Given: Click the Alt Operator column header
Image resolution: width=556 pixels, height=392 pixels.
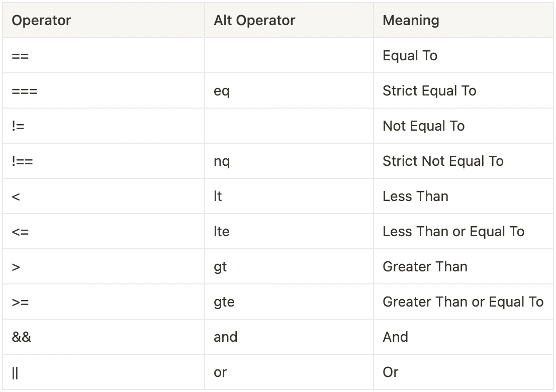Looking at the screenshot, I should pyautogui.click(x=254, y=21).
